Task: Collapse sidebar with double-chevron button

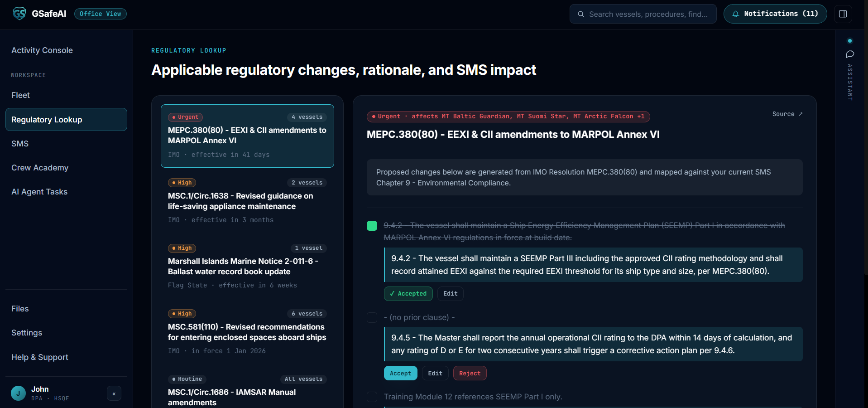Action: pos(114,393)
